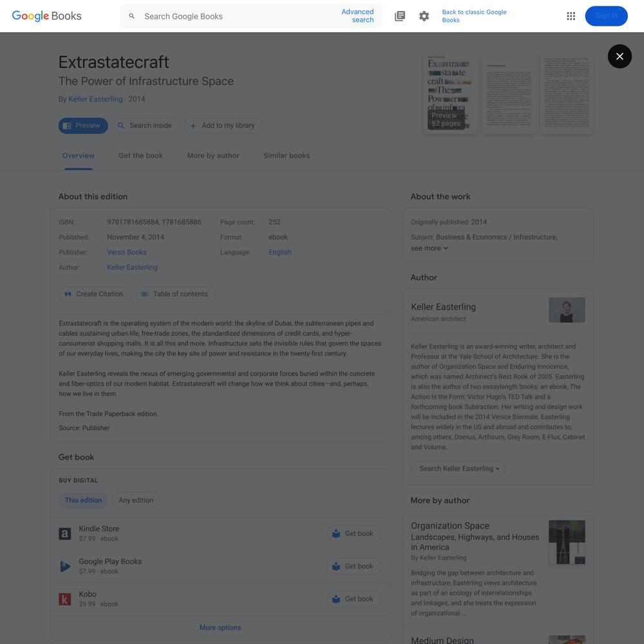Click Get book for Google Play Books
The height and width of the screenshot is (644, 644).
click(x=354, y=566)
